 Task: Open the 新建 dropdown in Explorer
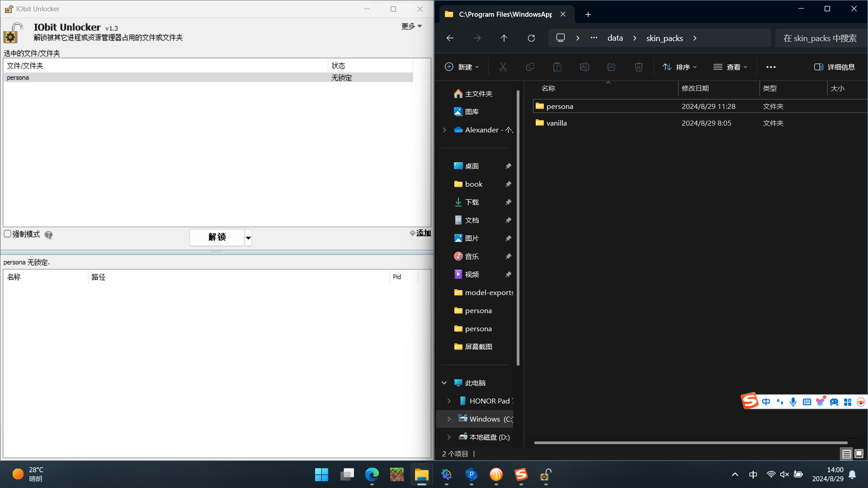click(462, 67)
